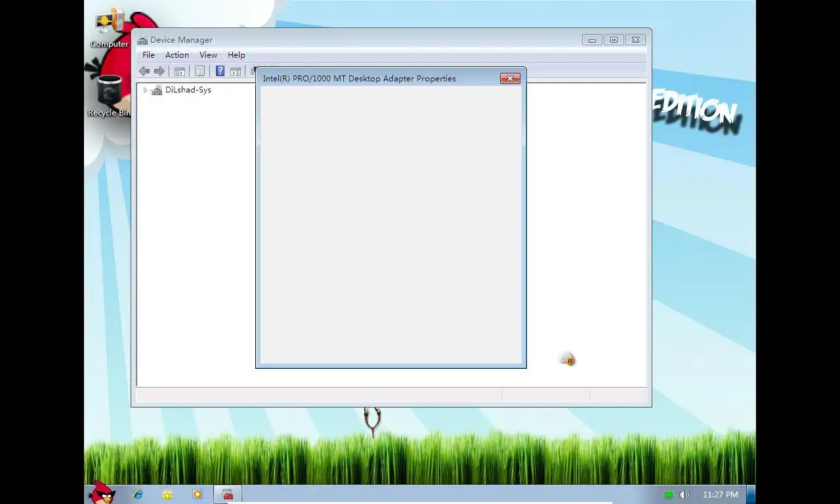Open Windows Explorer folder taskbar icon

pyautogui.click(x=167, y=495)
